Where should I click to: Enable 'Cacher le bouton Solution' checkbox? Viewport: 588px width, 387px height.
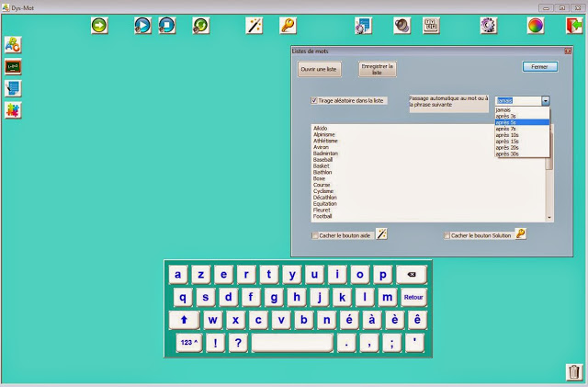click(x=447, y=235)
